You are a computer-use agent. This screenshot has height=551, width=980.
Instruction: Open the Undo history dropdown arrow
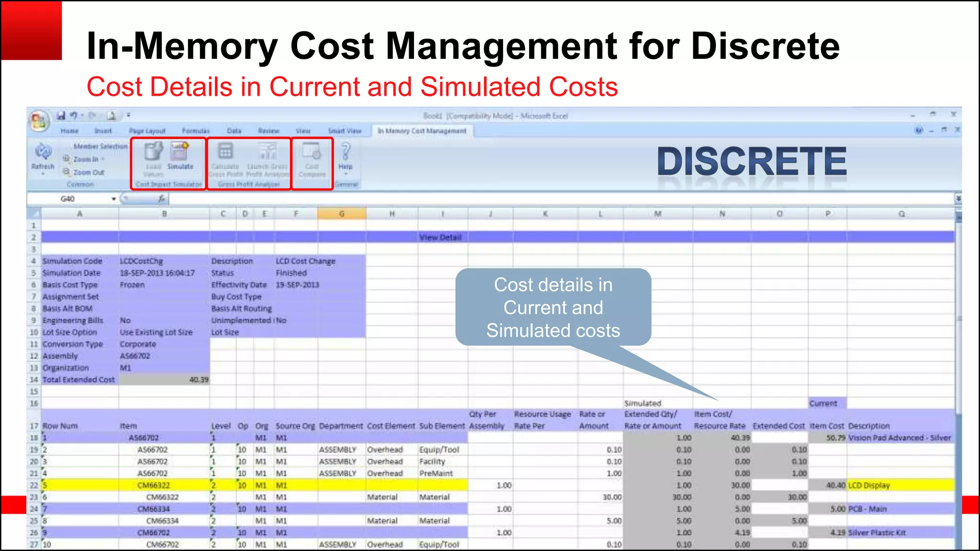[x=82, y=115]
